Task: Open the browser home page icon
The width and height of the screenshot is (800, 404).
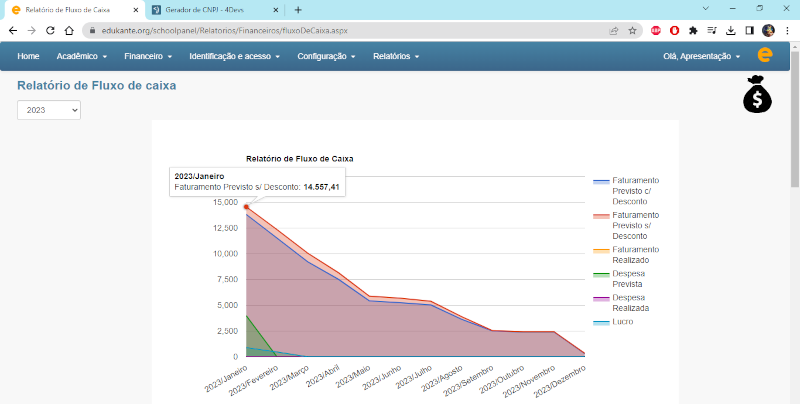Action: click(69, 31)
